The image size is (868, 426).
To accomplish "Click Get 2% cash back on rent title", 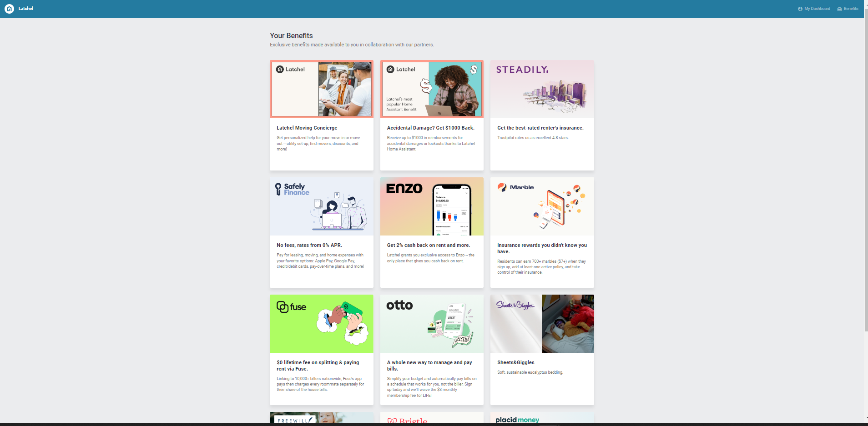I will [429, 246].
